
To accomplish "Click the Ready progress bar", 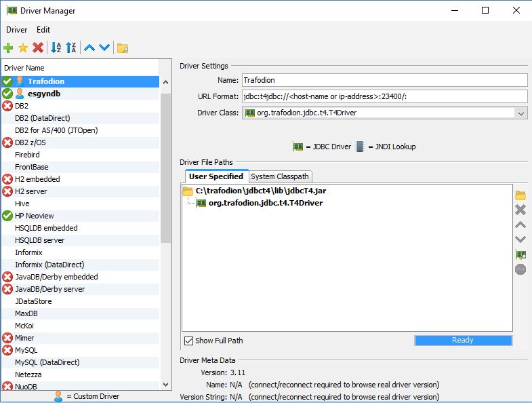I will [x=463, y=341].
